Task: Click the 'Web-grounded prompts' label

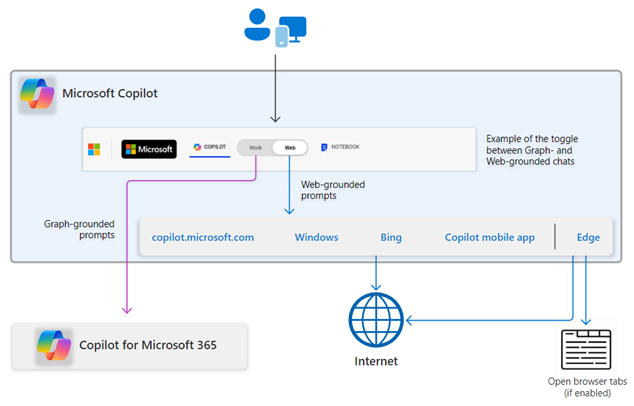Action: click(333, 190)
